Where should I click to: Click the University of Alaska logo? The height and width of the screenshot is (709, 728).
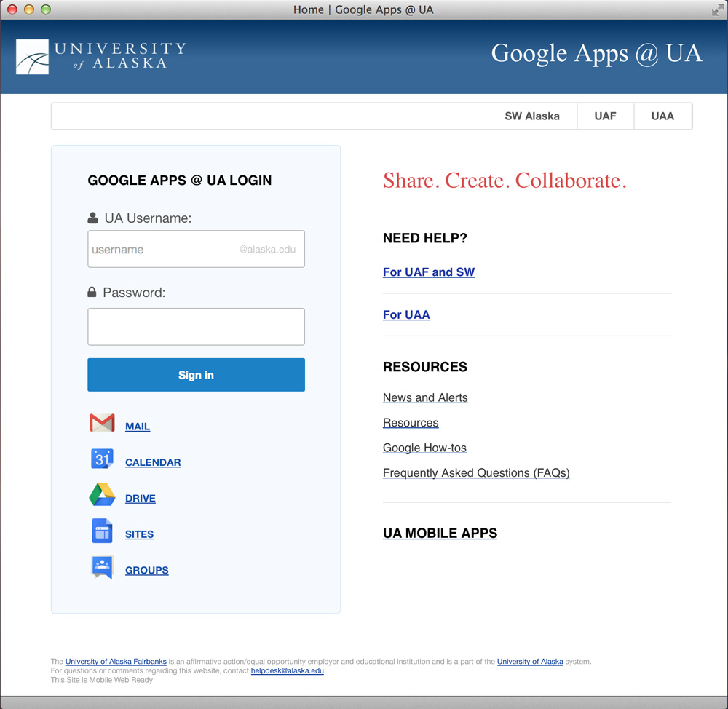click(x=101, y=57)
